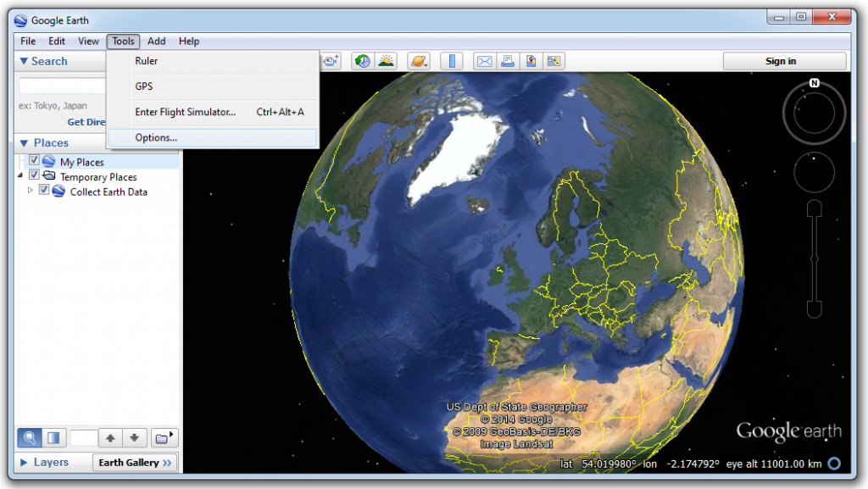Image resolution: width=868 pixels, height=489 pixels.
Task: Click the move up arrow button
Action: [110, 438]
